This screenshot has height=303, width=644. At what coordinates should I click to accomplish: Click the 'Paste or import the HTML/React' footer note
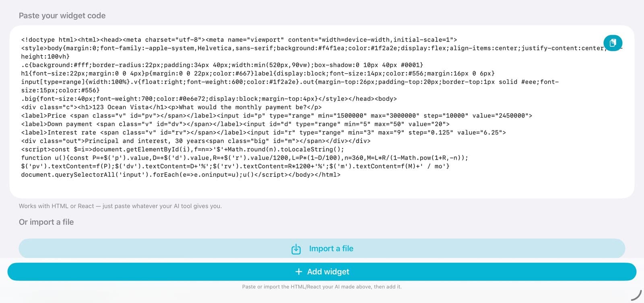click(322, 286)
